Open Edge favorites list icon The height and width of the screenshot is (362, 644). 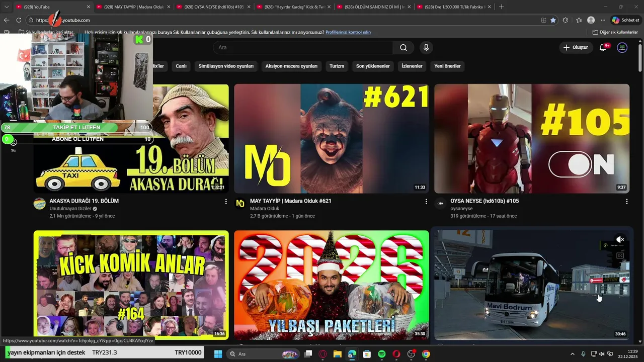(x=579, y=20)
